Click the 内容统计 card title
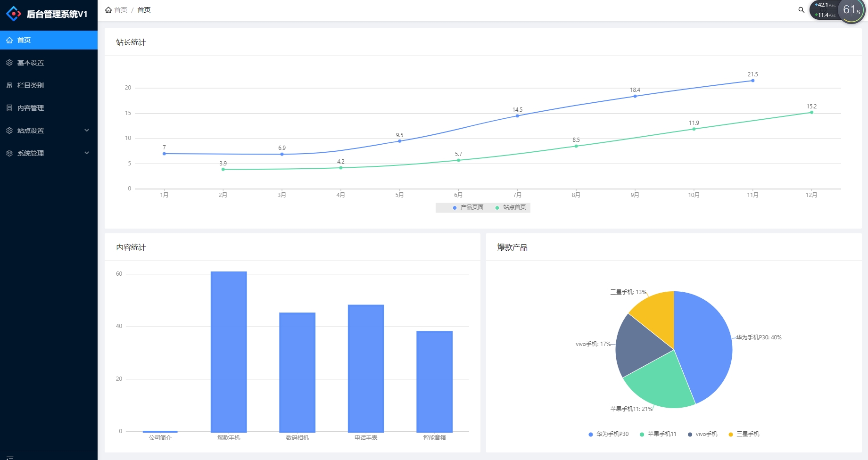The width and height of the screenshot is (868, 460). tap(131, 247)
